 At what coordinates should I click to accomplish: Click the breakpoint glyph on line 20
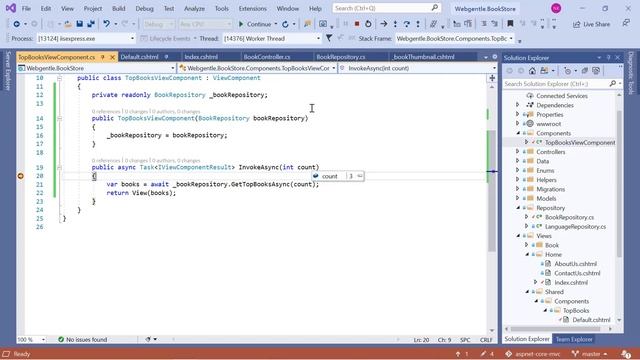[x=20, y=176]
